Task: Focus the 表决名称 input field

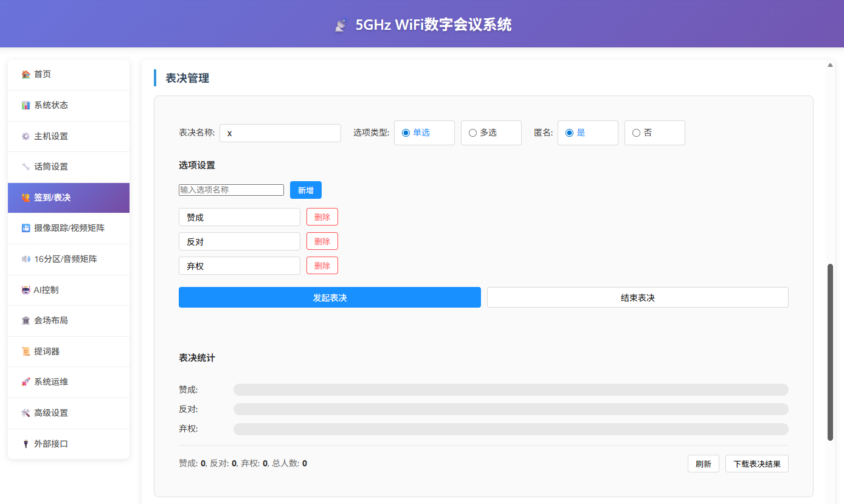Action: pos(280,133)
